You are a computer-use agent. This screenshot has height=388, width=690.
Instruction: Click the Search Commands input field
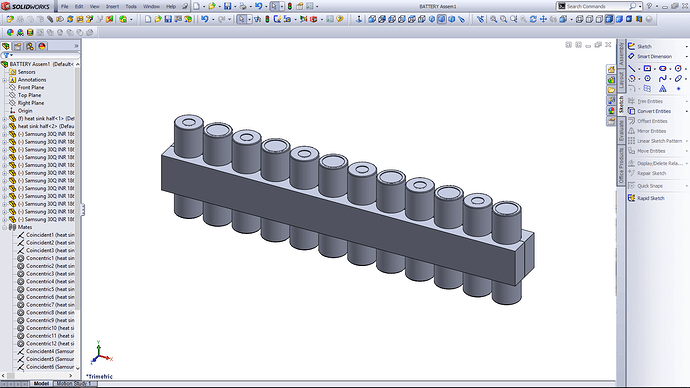click(x=597, y=6)
